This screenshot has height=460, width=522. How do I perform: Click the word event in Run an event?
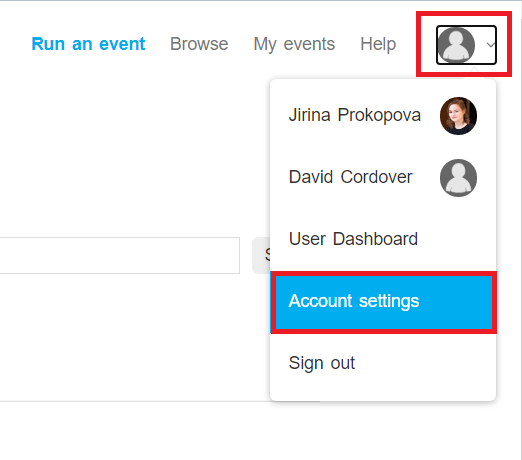(122, 44)
